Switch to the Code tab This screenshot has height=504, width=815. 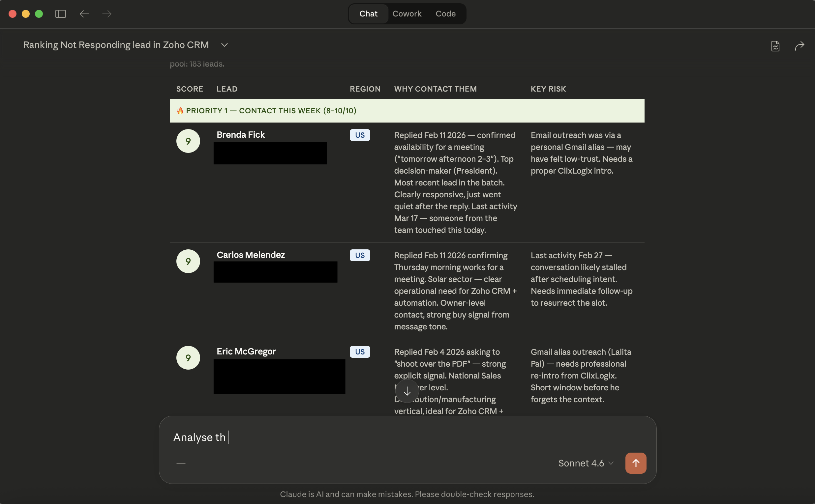(x=446, y=14)
